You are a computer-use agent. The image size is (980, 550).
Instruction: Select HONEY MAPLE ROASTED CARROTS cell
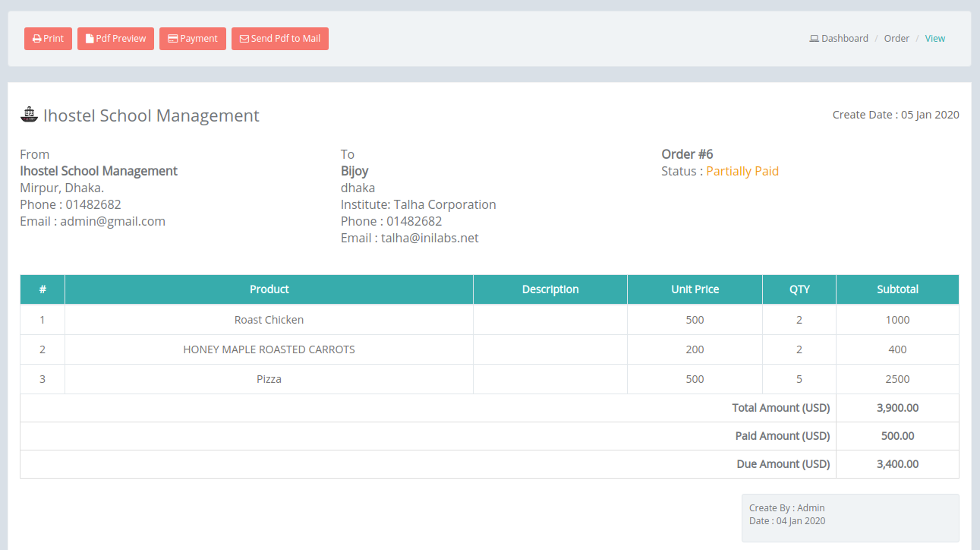[x=269, y=349]
